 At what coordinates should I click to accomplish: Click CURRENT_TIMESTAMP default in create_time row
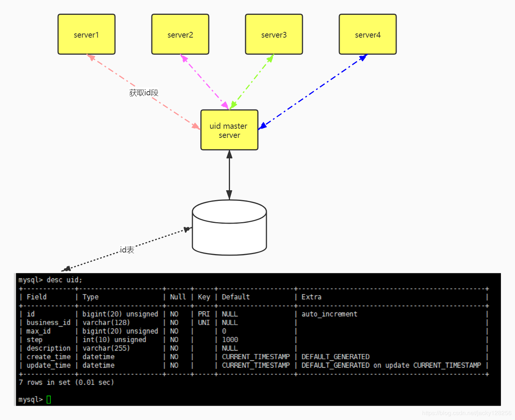click(256, 357)
